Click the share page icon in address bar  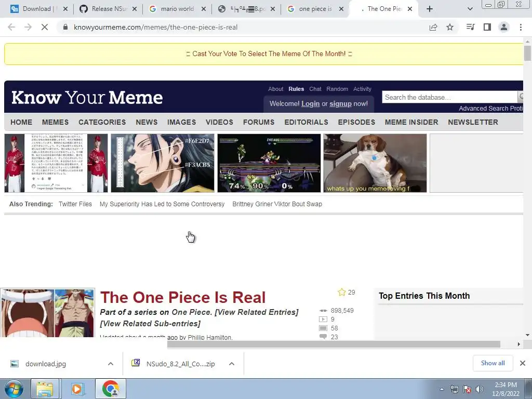point(433,27)
